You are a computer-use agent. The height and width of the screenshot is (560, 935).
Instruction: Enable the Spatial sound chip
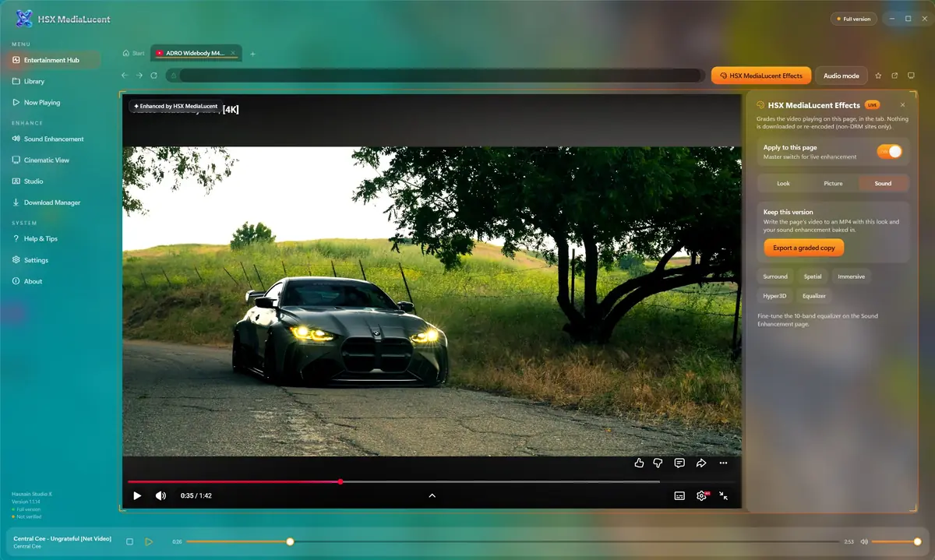pos(813,276)
